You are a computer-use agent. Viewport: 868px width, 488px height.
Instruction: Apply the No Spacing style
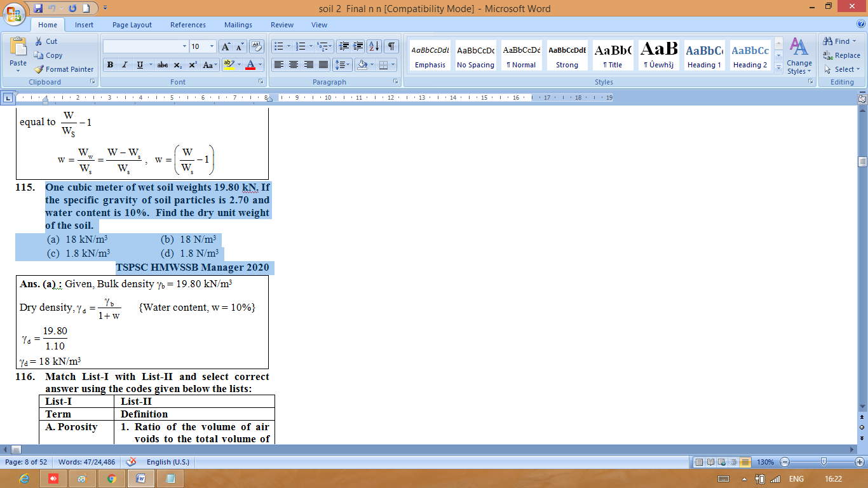pyautogui.click(x=475, y=55)
